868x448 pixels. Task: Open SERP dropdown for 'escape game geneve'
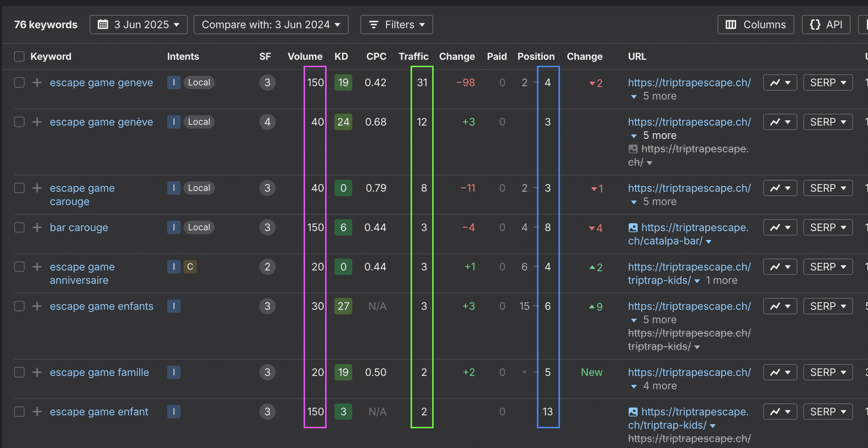[828, 82]
